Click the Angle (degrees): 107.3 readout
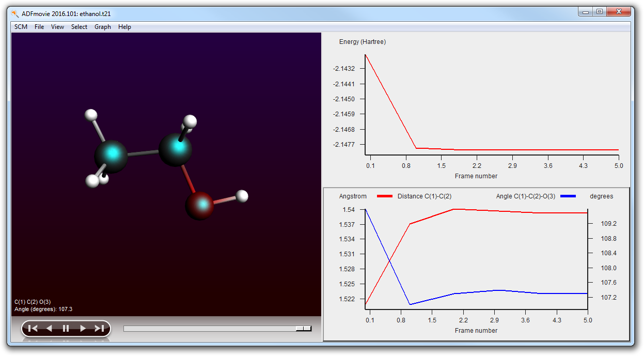The width and height of the screenshot is (644, 356). (x=43, y=309)
